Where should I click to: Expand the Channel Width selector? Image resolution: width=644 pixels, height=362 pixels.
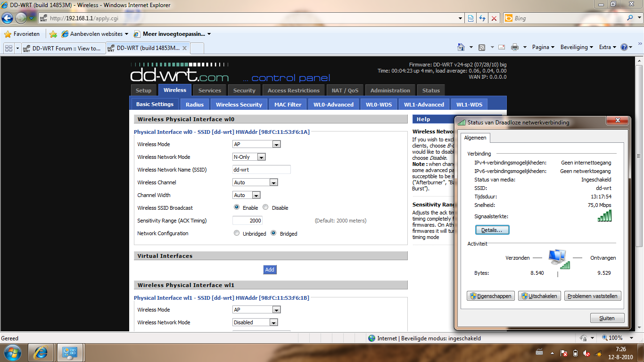(x=257, y=195)
